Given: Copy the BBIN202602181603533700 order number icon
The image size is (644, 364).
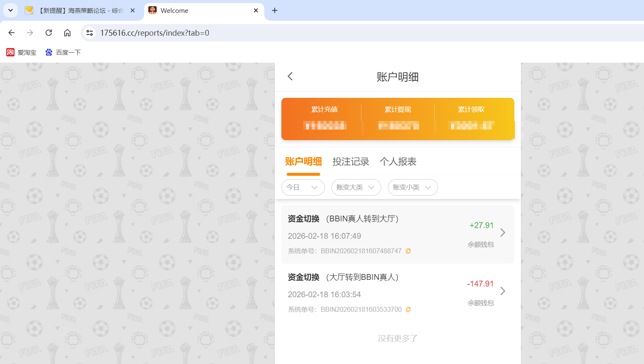Looking at the screenshot, I should 409,309.
